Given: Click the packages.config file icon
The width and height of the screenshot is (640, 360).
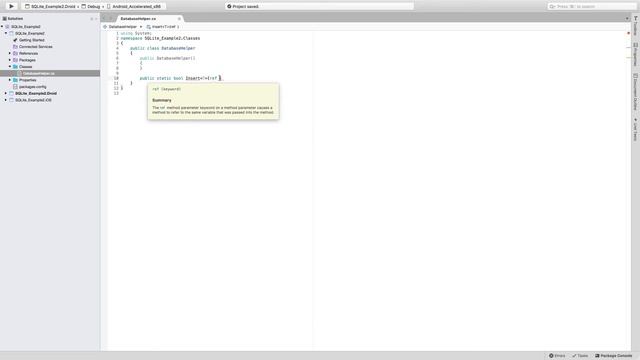Looking at the screenshot, I should (x=15, y=87).
